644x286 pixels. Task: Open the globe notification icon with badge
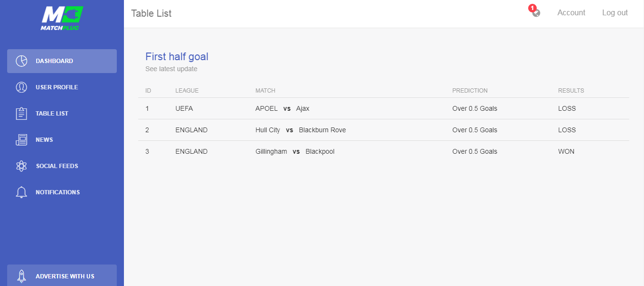(536, 13)
